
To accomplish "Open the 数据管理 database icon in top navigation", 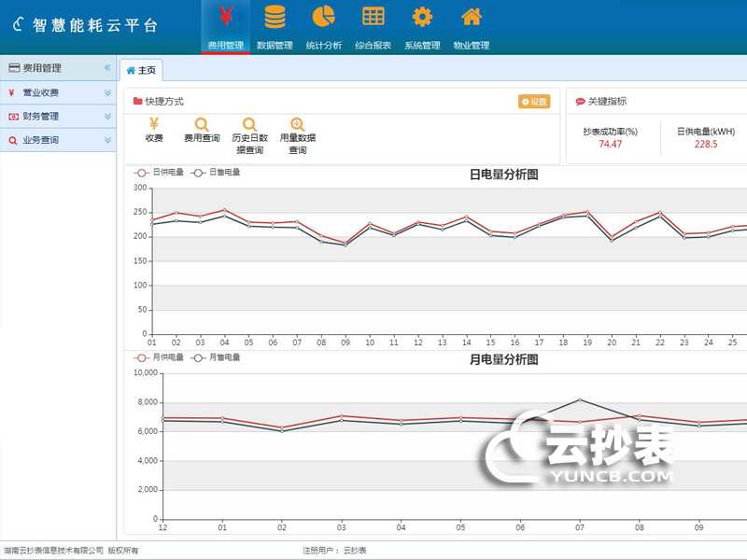I will pos(275,25).
